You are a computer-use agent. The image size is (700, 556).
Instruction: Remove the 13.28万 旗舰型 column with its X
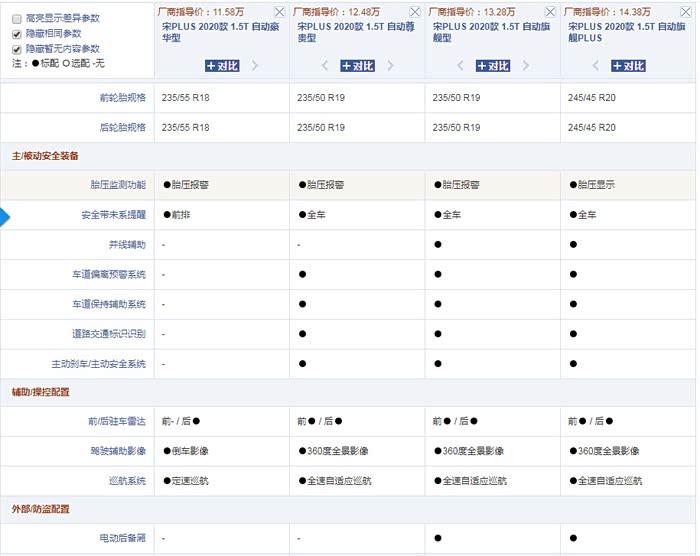pyautogui.click(x=550, y=12)
